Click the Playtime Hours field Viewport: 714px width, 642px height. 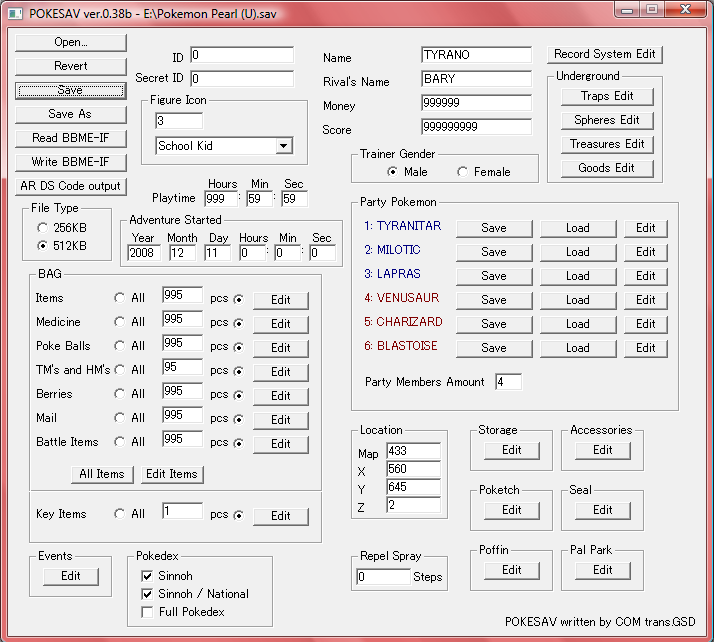[x=221, y=199]
